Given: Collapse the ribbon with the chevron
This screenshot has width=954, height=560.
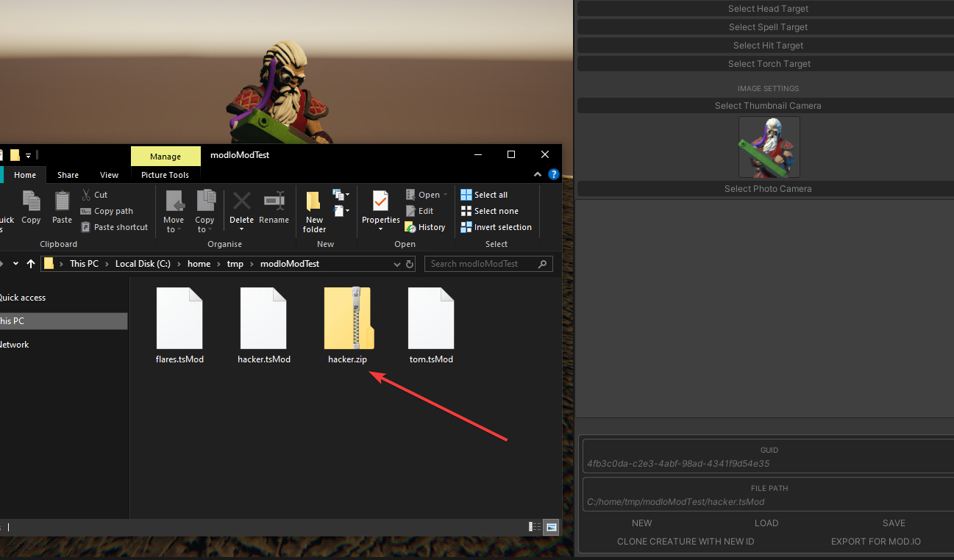Looking at the screenshot, I should [538, 175].
